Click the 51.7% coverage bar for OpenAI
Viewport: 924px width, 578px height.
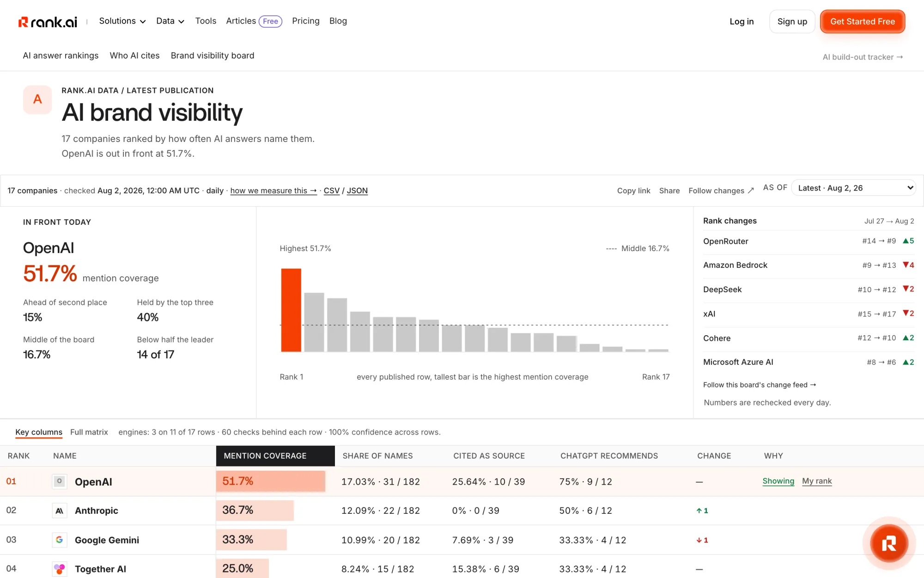pyautogui.click(x=271, y=481)
